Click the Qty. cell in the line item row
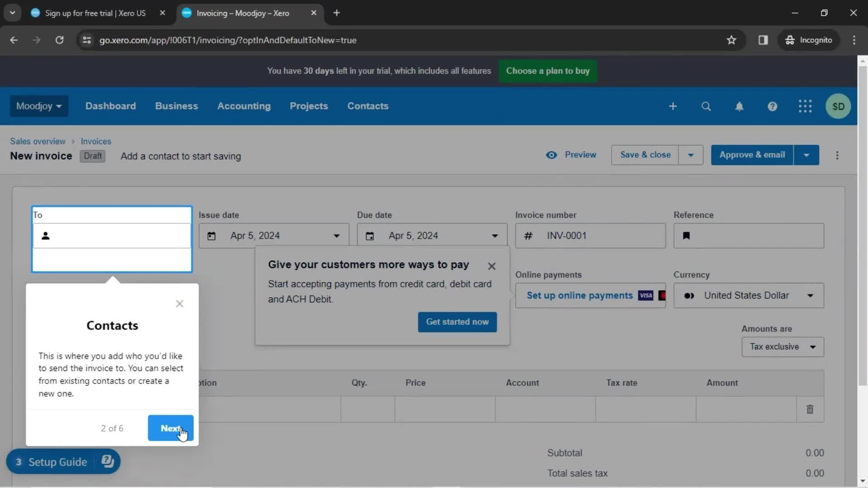 [368, 409]
